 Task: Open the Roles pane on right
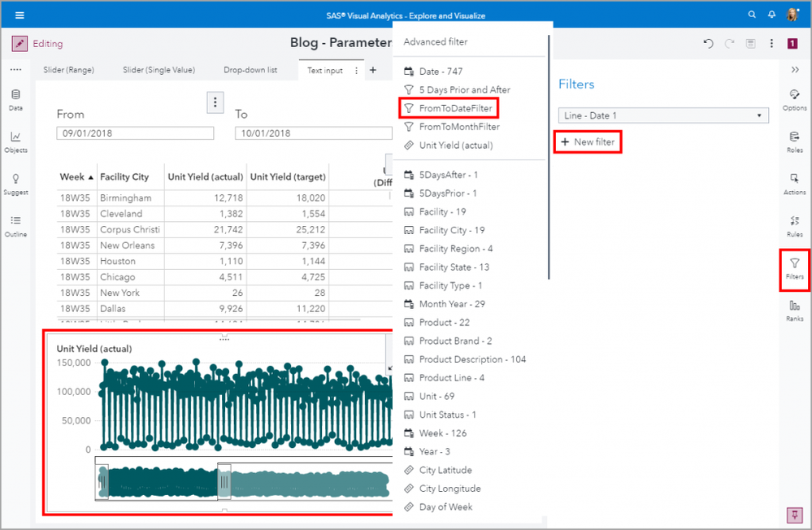point(794,142)
